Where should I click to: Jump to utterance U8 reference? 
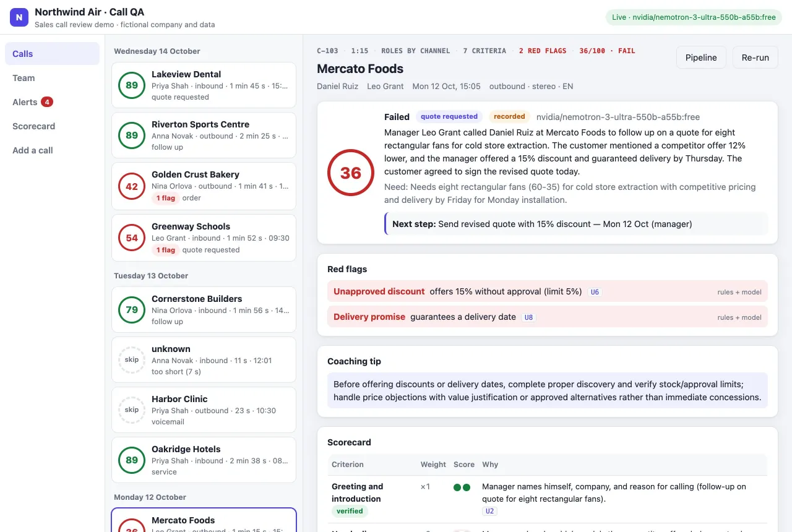pos(528,317)
